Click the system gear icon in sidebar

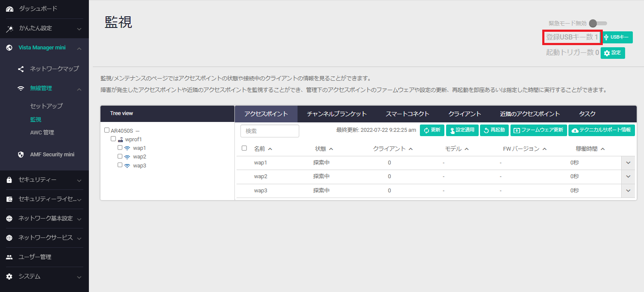point(9,277)
